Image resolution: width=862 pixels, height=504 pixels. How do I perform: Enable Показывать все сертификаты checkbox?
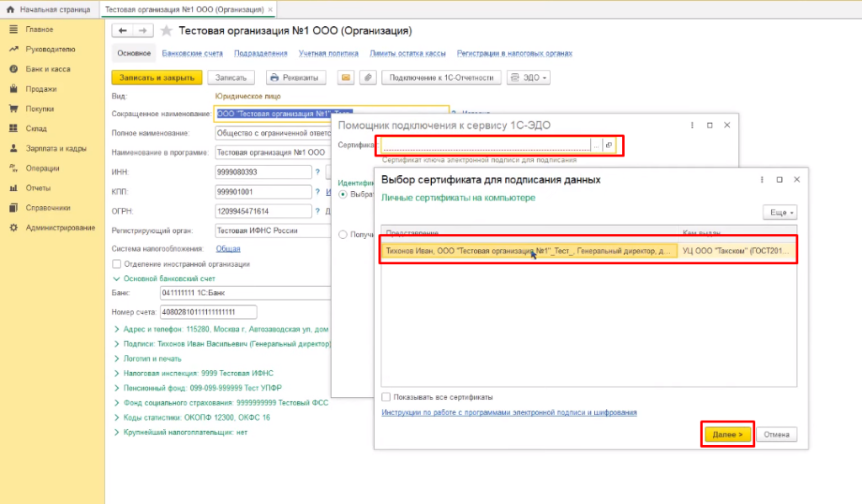(386, 397)
